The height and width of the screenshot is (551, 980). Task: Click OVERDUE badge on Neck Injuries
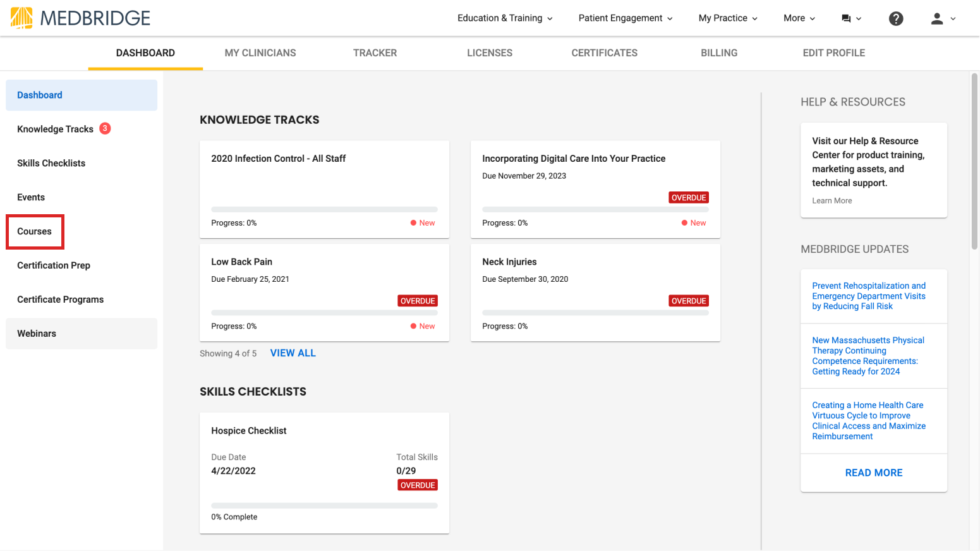point(689,301)
